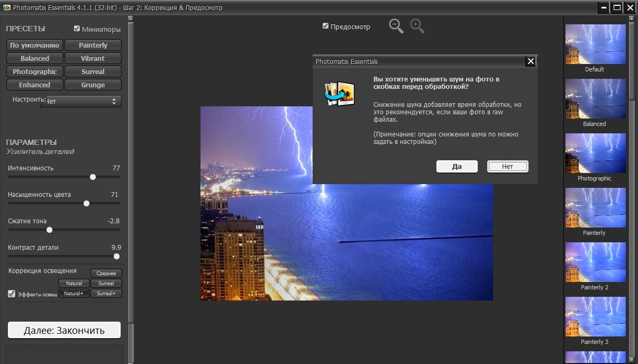Viewport: 638px width, 364px height.
Task: Select the Painterly 2 thumbnail
Action: 595,262
